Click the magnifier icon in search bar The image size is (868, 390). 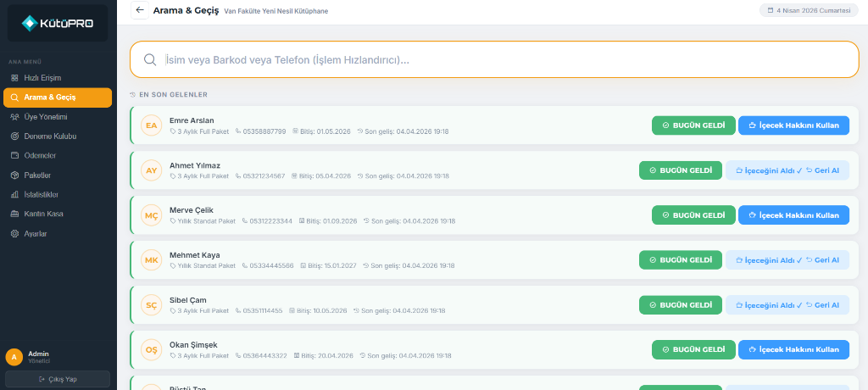pyautogui.click(x=150, y=59)
